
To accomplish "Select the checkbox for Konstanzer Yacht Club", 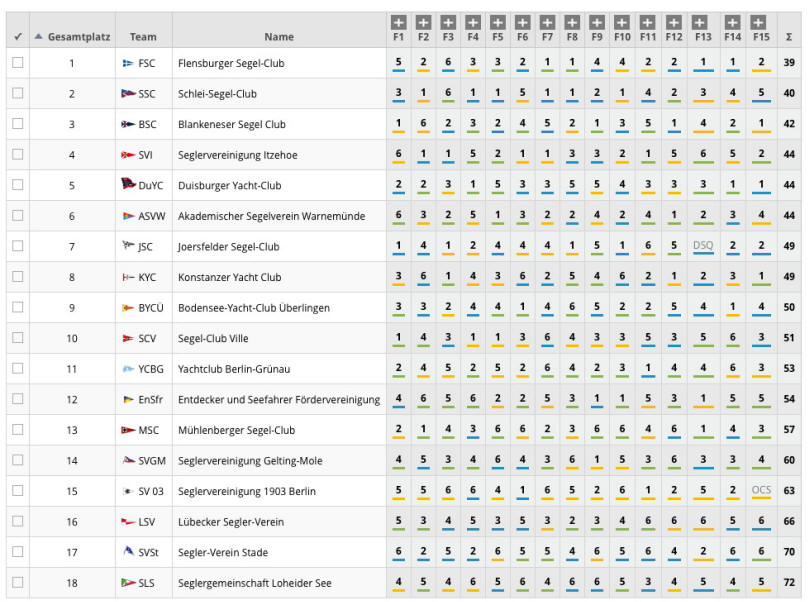I will pyautogui.click(x=18, y=276).
